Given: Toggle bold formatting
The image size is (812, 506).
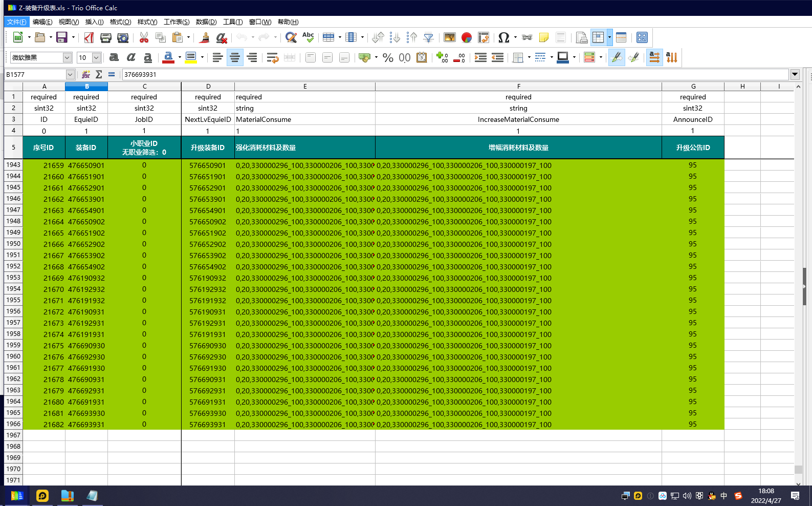Looking at the screenshot, I should [114, 57].
